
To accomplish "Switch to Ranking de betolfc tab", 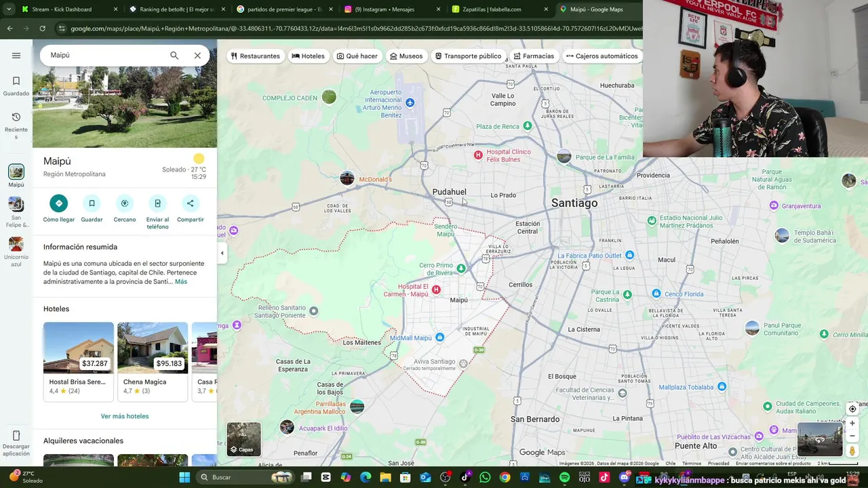I will (x=178, y=9).
